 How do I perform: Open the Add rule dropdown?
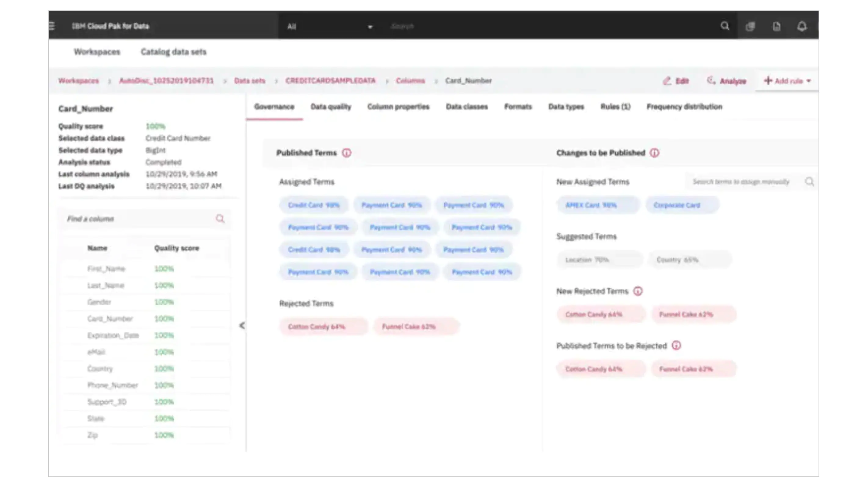pyautogui.click(x=788, y=81)
